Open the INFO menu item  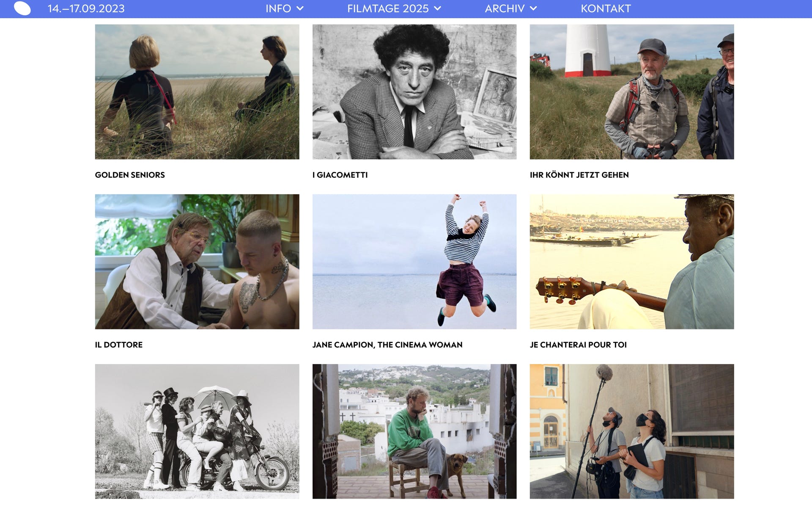pos(278,8)
